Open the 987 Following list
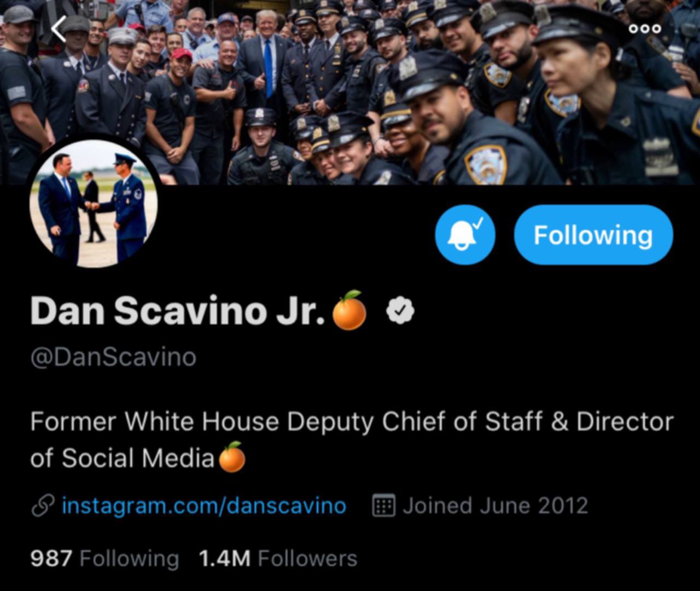Image resolution: width=700 pixels, height=591 pixels. 104,558
